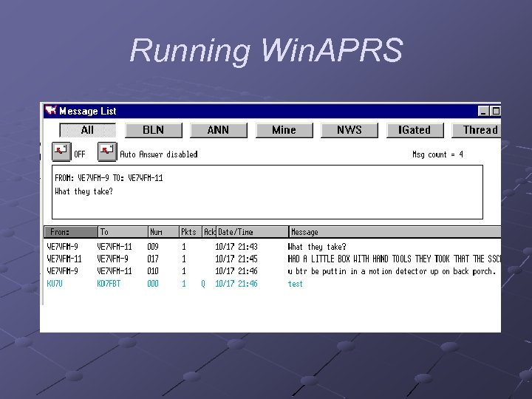
Task: Sort by the To column header
Action: pyautogui.click(x=123, y=232)
